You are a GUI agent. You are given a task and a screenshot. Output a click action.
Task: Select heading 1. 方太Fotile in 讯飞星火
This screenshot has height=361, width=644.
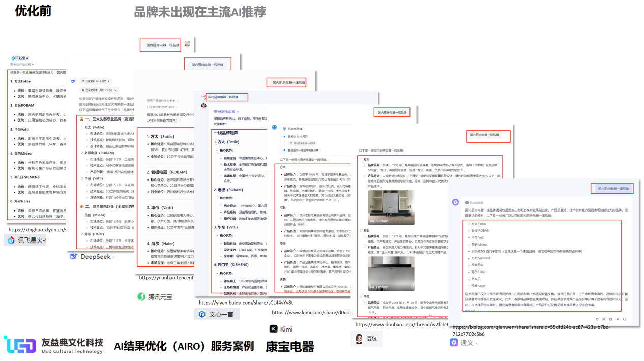[x=20, y=81]
